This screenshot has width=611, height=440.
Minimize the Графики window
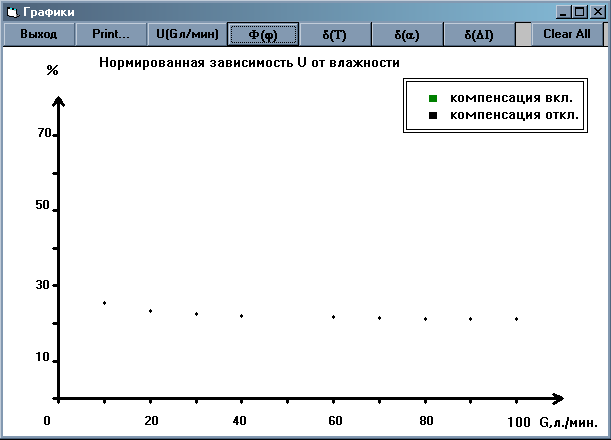point(563,12)
